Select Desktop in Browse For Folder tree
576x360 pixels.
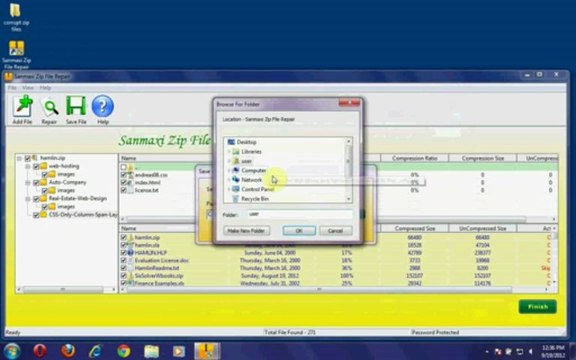click(246, 142)
